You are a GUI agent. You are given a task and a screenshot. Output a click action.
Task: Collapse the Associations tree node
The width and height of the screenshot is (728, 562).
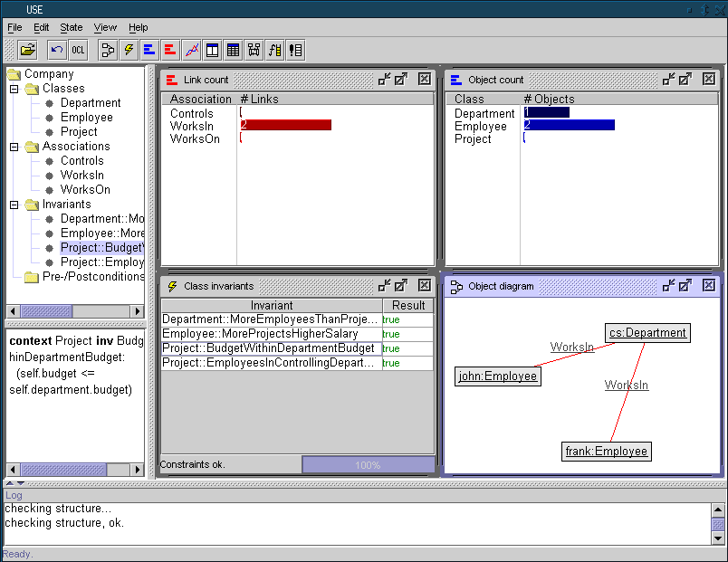tap(14, 147)
